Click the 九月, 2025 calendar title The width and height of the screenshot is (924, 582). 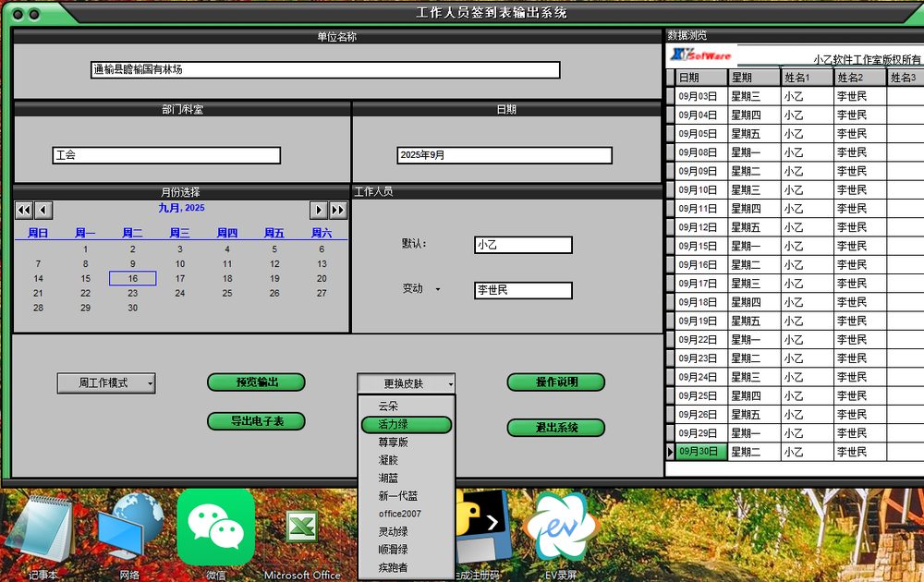pyautogui.click(x=181, y=208)
